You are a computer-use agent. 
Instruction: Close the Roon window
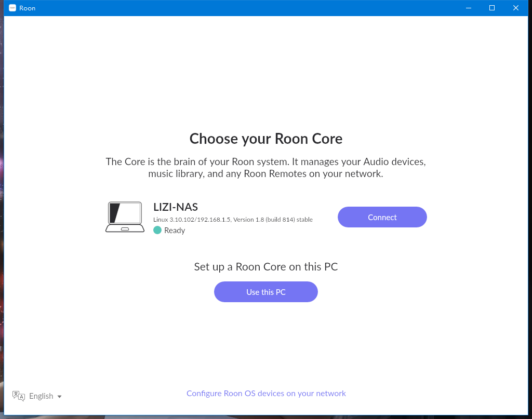pyautogui.click(x=516, y=8)
